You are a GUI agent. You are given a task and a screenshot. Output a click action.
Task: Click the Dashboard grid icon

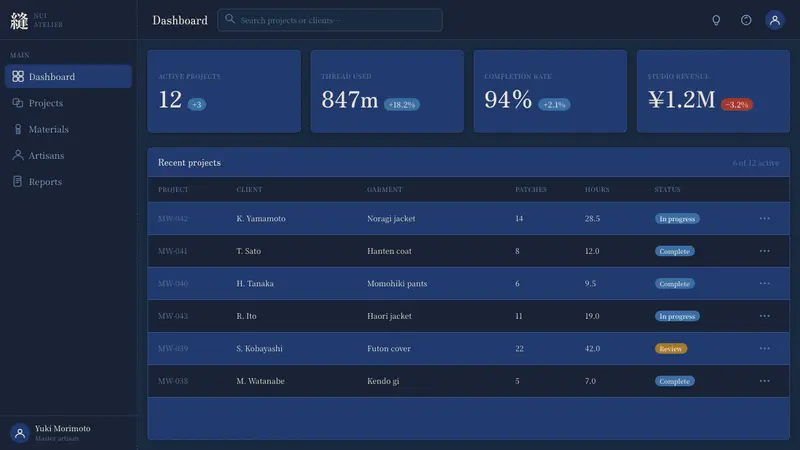point(18,77)
